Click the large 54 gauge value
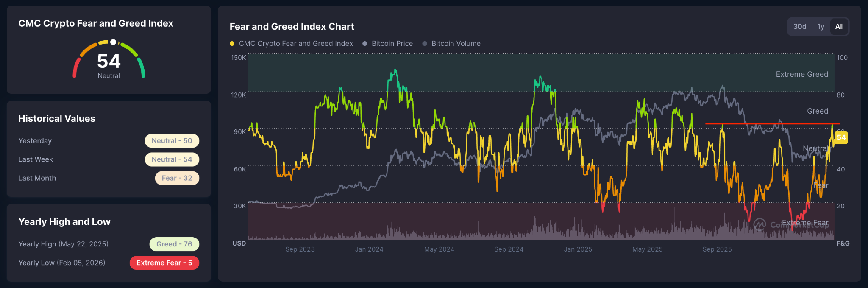Viewport: 868px width, 288px height. [109, 61]
